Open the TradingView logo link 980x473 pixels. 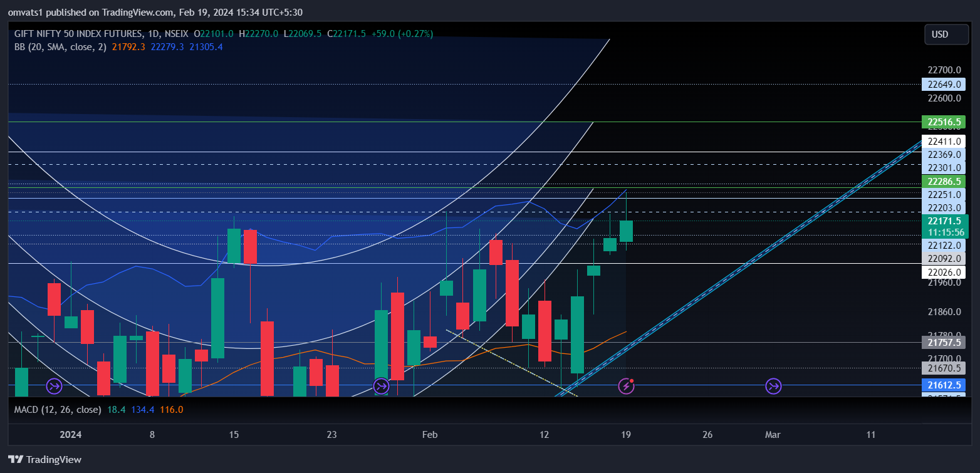44,459
